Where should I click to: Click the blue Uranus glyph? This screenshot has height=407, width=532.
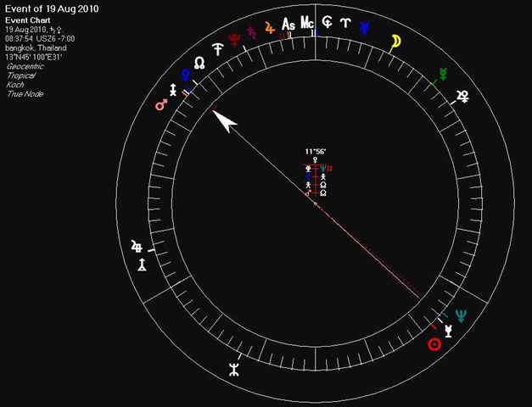point(365,28)
